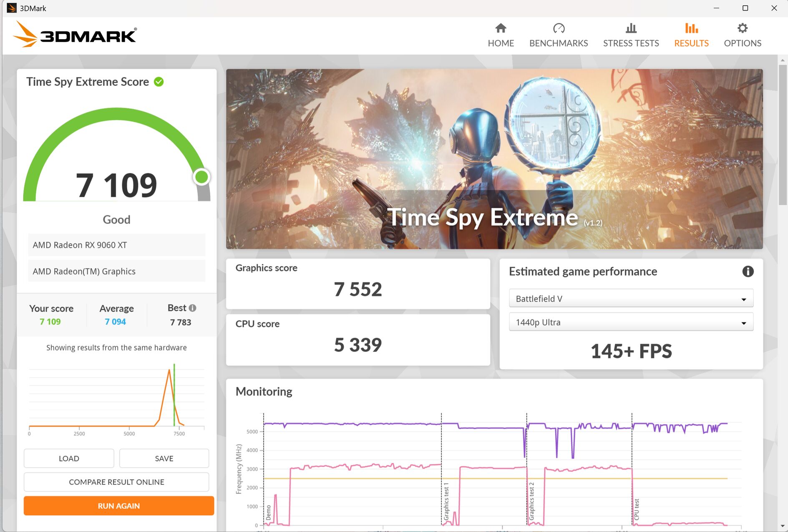Click the orange RUN AGAIN button
The height and width of the screenshot is (532, 788).
point(119,506)
